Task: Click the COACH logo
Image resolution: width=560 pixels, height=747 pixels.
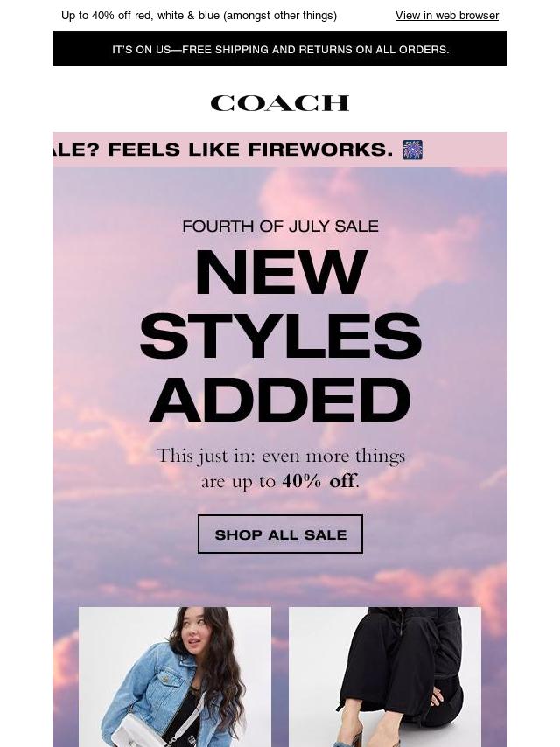Action: point(280,103)
